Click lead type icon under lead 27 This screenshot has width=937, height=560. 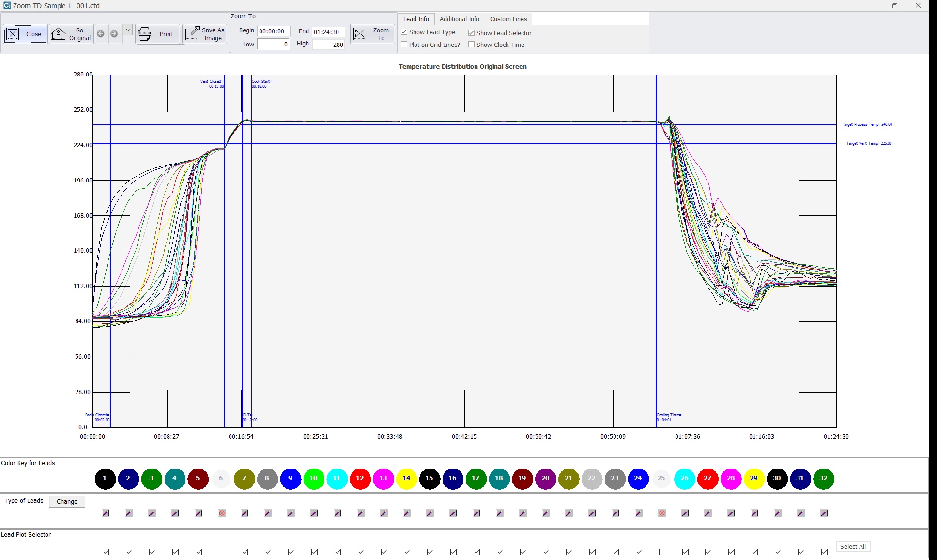(708, 513)
